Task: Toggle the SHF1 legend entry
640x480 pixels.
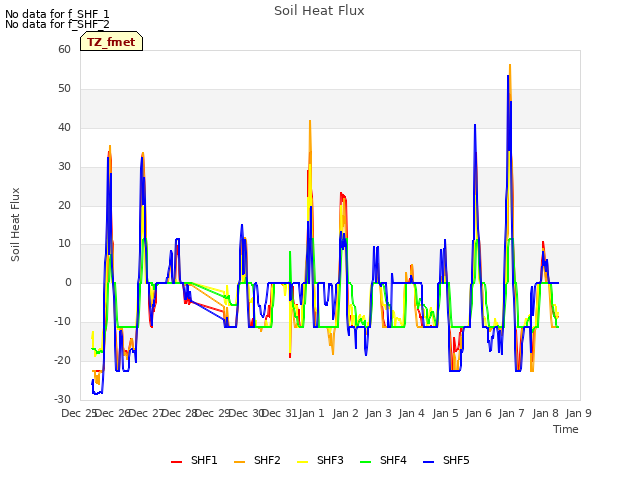Action: pos(194,460)
